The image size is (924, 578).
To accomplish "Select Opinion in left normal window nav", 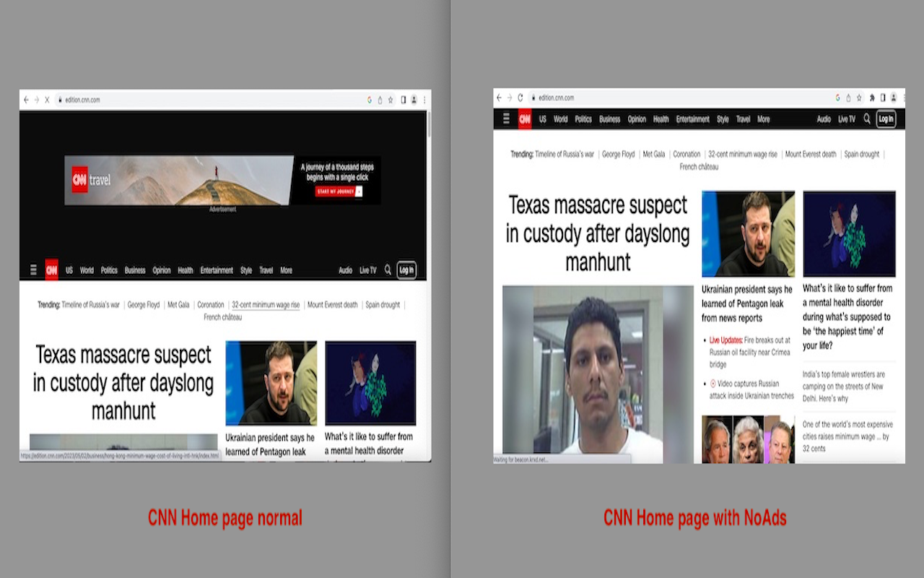I will (x=162, y=270).
